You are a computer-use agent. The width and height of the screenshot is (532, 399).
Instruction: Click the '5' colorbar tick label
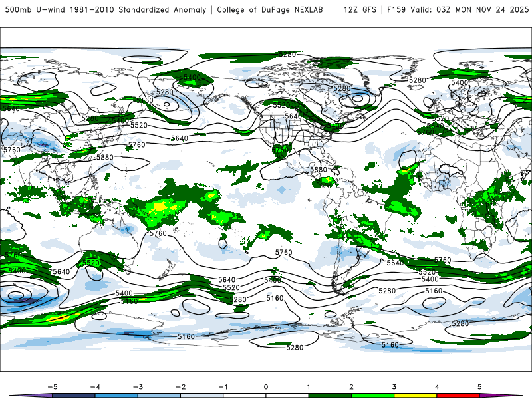[x=479, y=387]
